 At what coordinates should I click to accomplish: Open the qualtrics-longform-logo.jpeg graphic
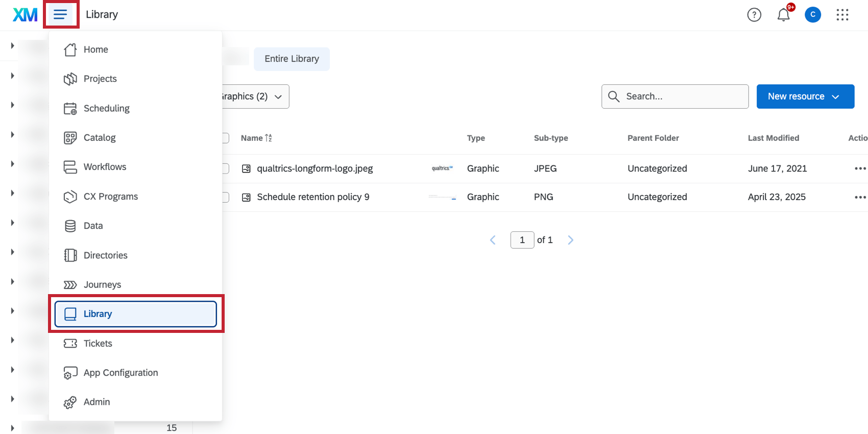click(x=315, y=168)
